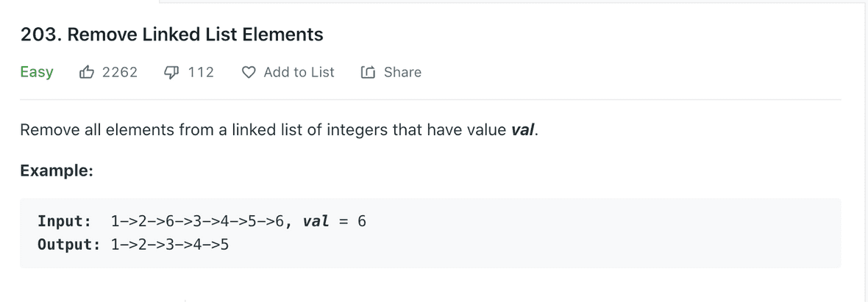Image resolution: width=868 pixels, height=302 pixels.
Task: Click the 112 dislikes count
Action: click(201, 72)
